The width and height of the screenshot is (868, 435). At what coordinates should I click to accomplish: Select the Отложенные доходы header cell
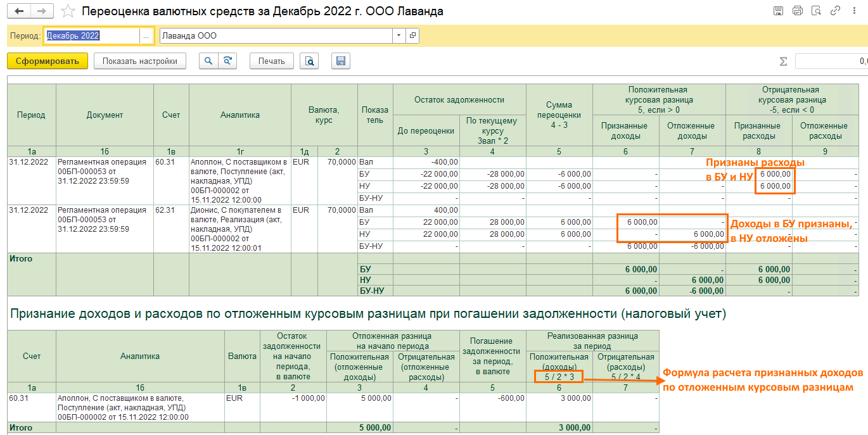(692, 131)
